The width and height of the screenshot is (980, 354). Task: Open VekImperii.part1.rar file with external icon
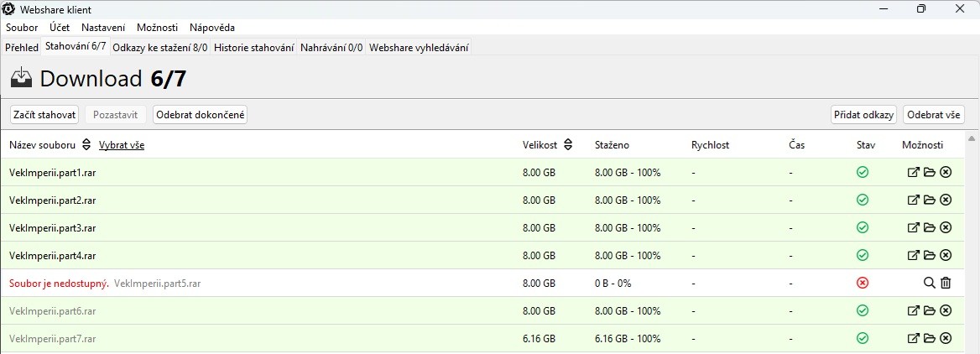(x=914, y=173)
